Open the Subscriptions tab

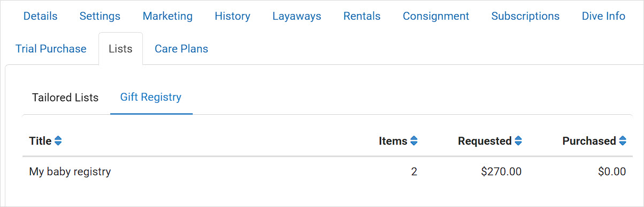point(525,16)
